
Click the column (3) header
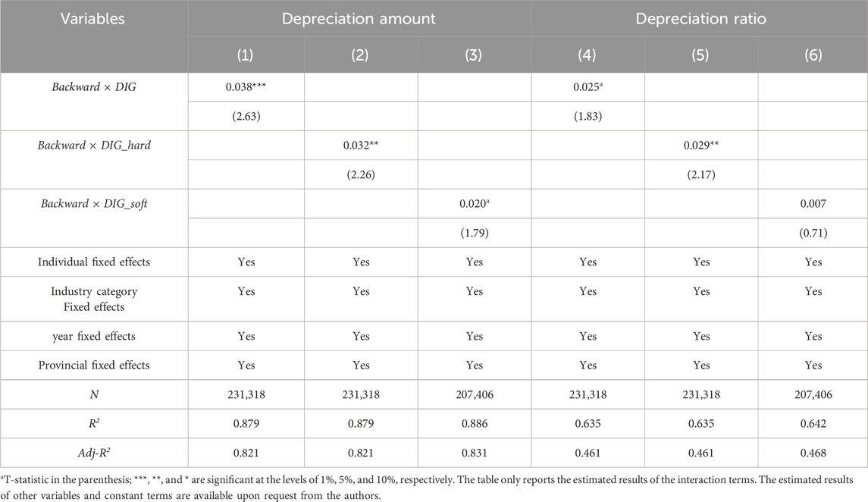pos(474,56)
